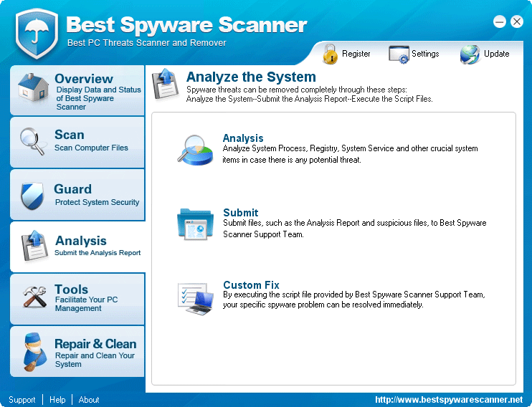This screenshot has width=532, height=407.
Task: Minimize the Best Spyware Scanner window
Action: coord(500,21)
